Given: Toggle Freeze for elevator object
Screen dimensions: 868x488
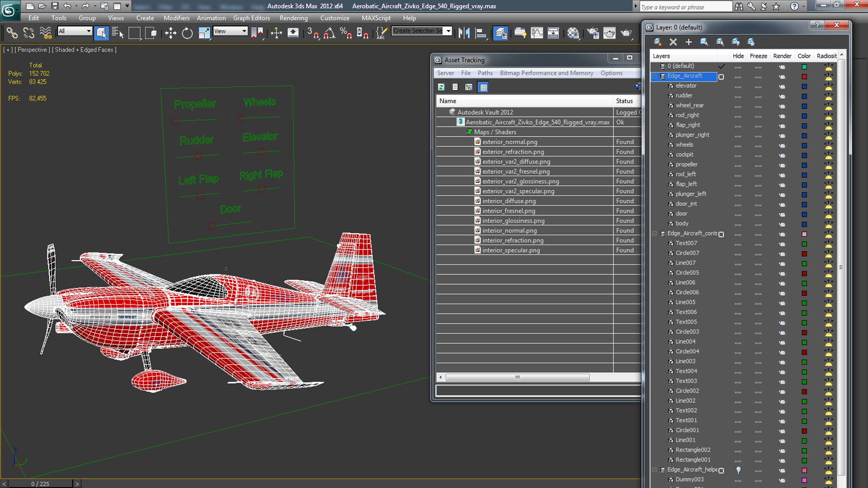Looking at the screenshot, I should click(758, 87).
